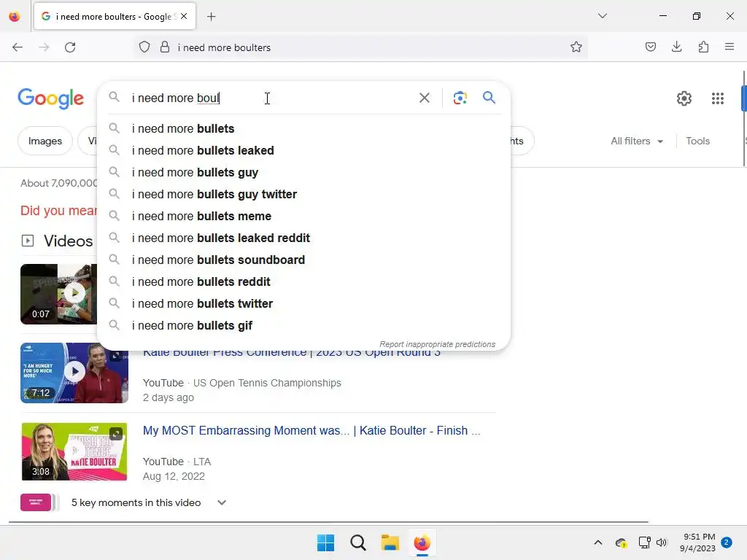Switch to the Images results tab
Viewport: 747px width, 560px height.
pos(44,141)
